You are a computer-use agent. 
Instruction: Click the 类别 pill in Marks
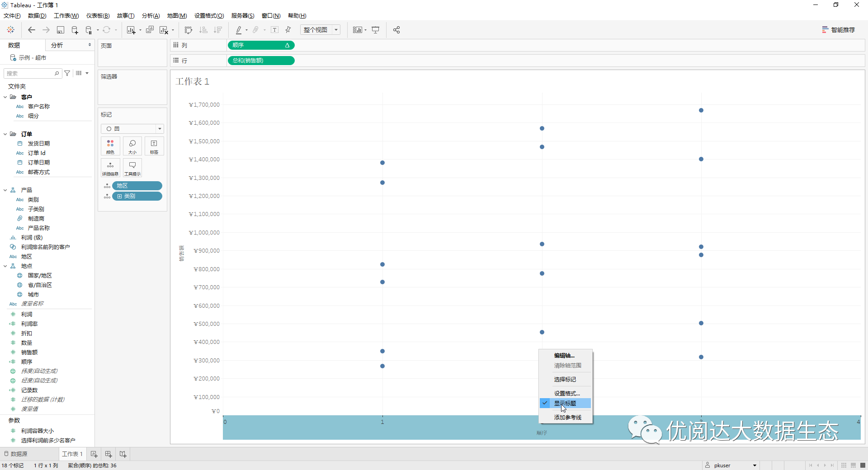(x=137, y=196)
